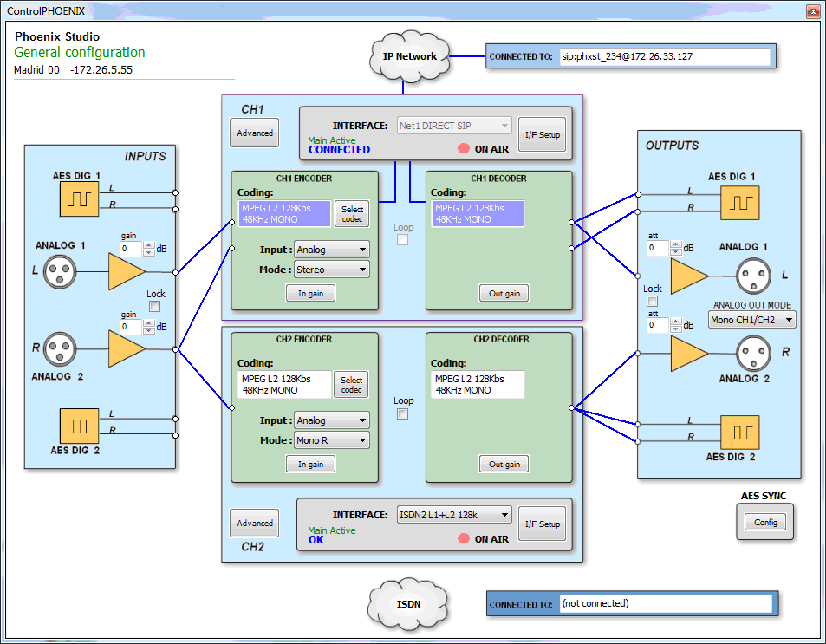
Task: Click the IP Network cloud icon
Action: [409, 56]
